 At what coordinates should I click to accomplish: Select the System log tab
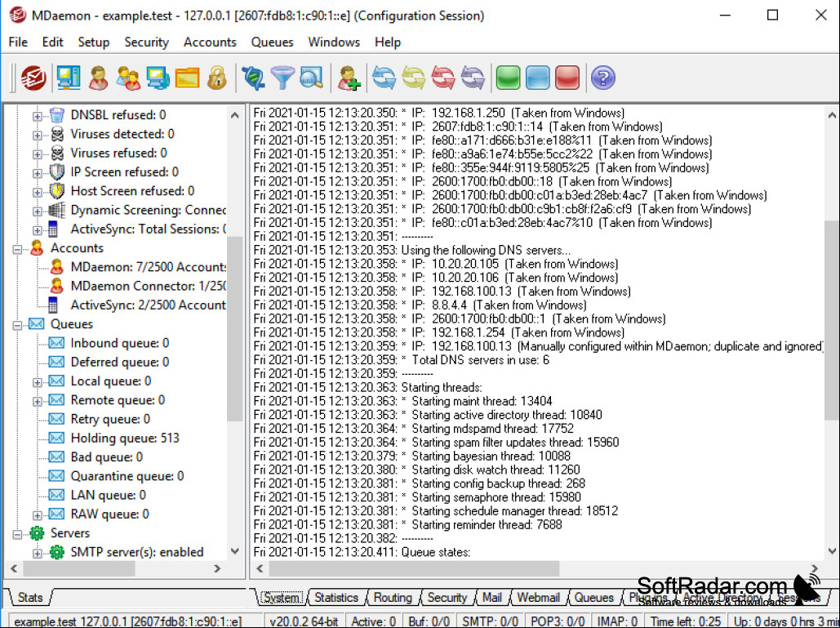tap(282, 598)
